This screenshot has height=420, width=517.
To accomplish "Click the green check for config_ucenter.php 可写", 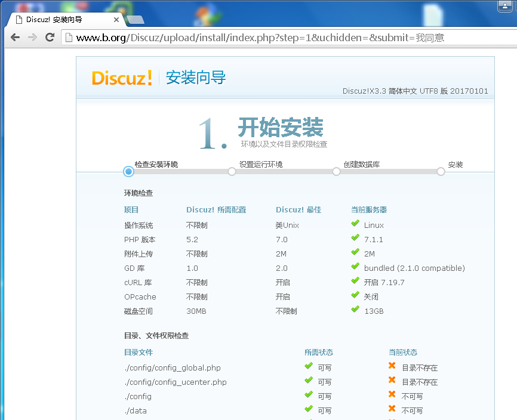I will click(309, 381).
